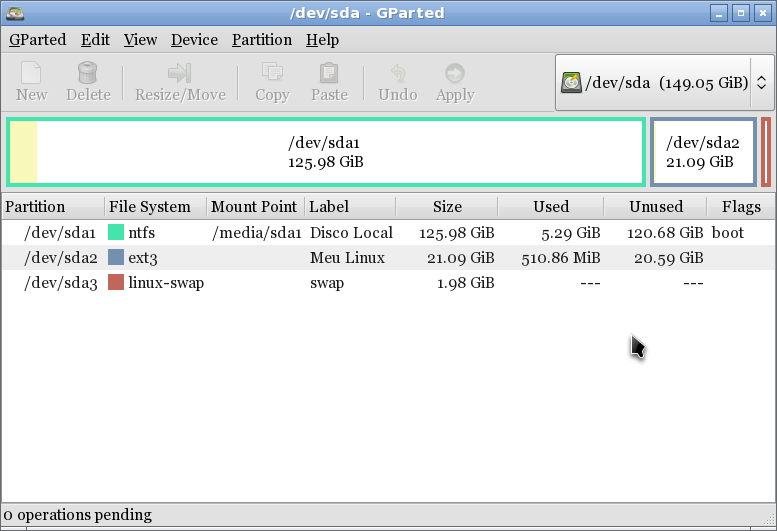Open the Partition menu

click(x=262, y=40)
